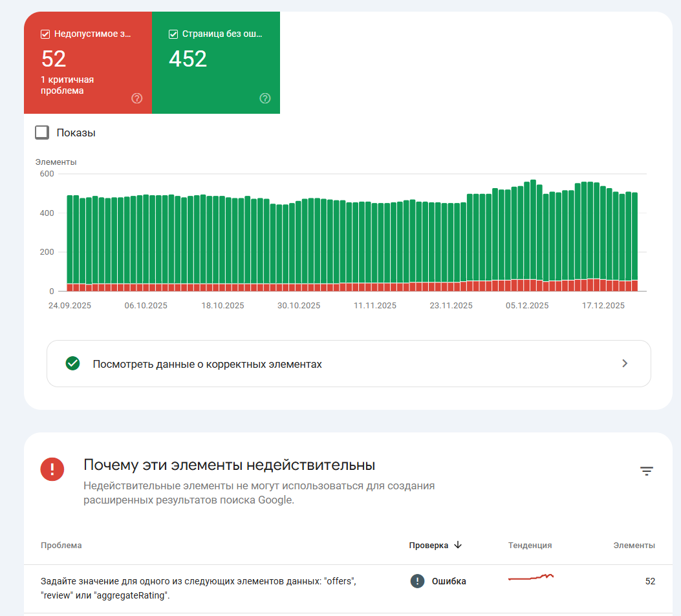
Task: Enable the Показы checkbox
Action: point(42,133)
